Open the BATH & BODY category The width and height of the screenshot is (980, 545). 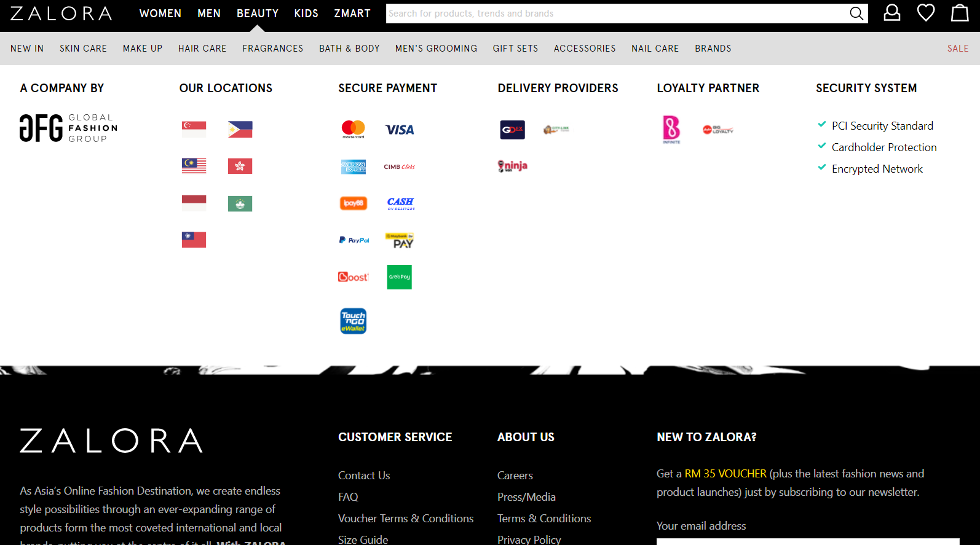349,49
